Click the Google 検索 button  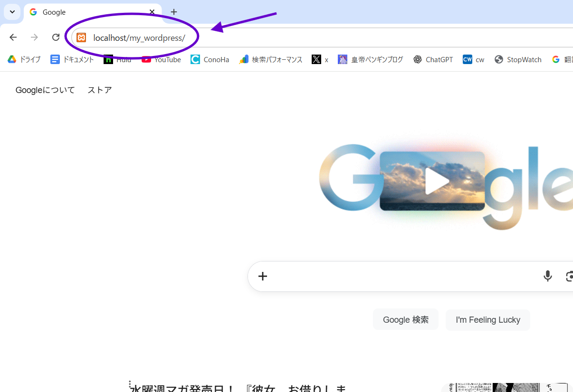[x=406, y=320]
